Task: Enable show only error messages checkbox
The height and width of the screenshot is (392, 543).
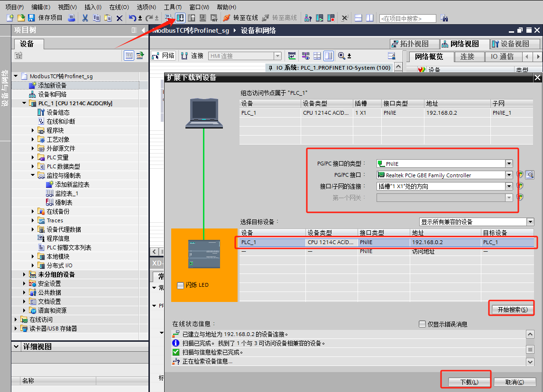Action: coord(422,324)
